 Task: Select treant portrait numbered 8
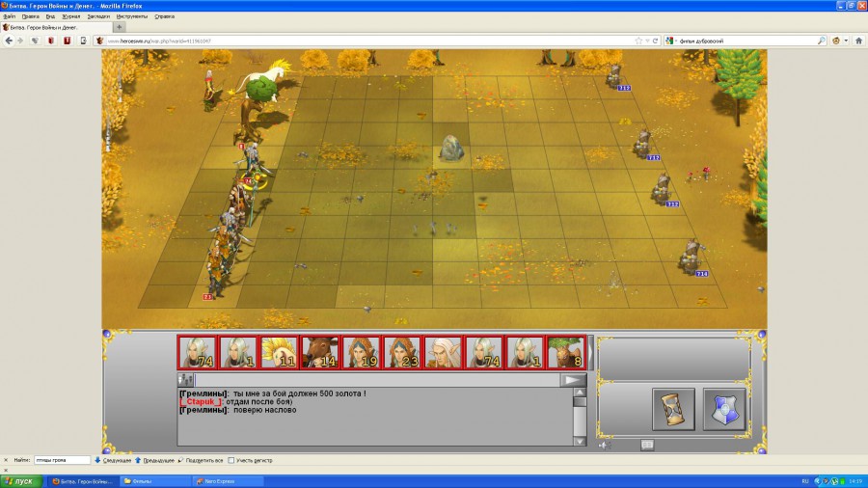(x=566, y=352)
